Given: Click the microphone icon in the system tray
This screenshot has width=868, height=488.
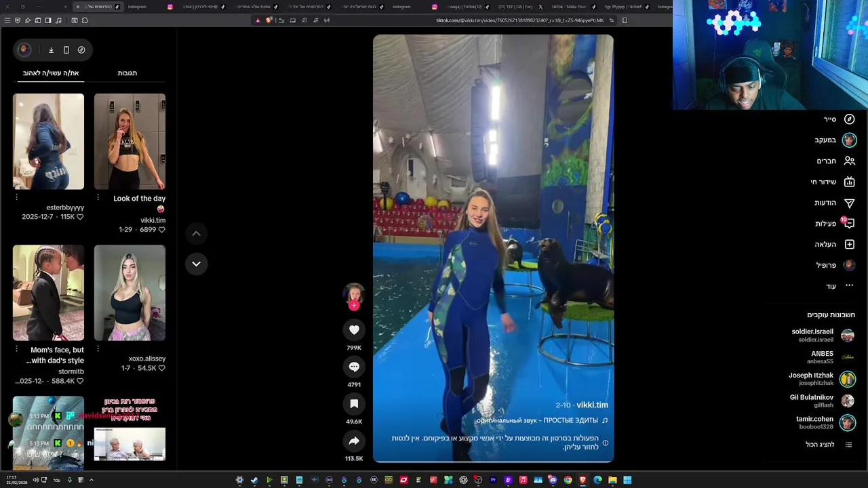Looking at the screenshot, I should [69, 480].
